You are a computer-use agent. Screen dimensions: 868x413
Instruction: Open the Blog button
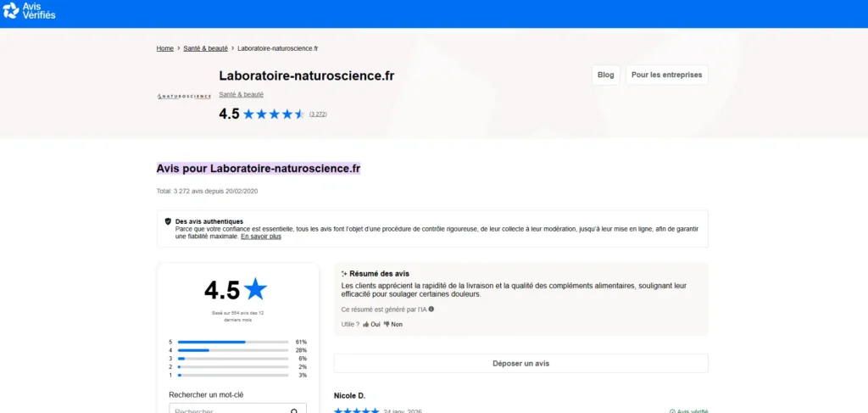pyautogui.click(x=605, y=75)
